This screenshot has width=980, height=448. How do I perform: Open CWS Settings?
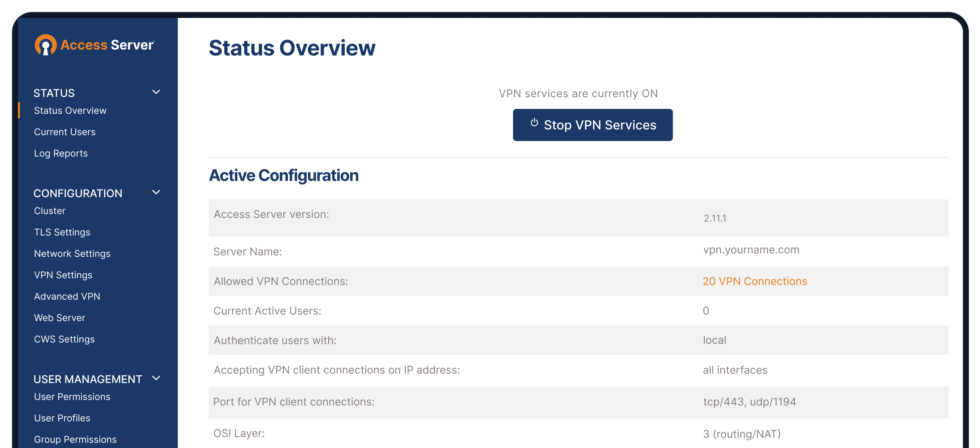click(64, 339)
